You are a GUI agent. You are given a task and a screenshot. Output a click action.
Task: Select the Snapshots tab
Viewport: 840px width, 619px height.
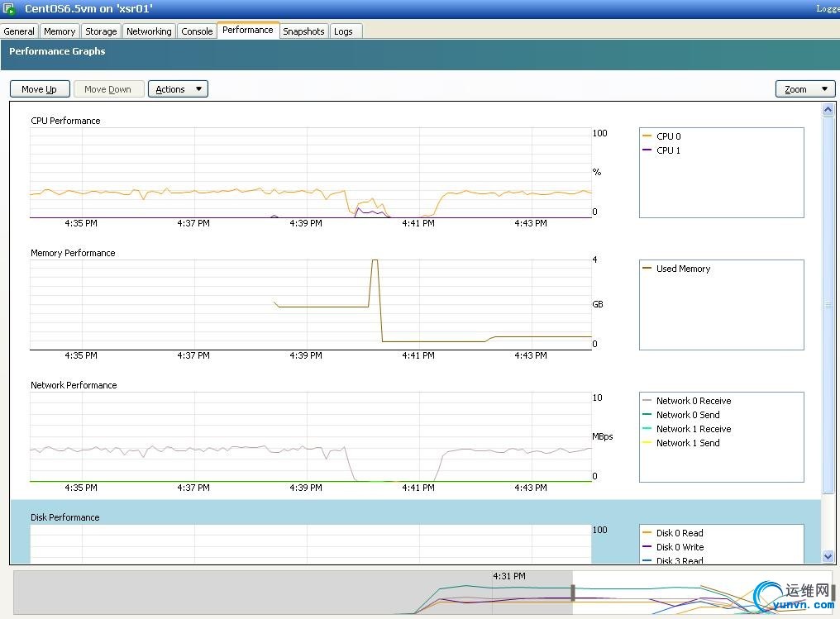pyautogui.click(x=303, y=31)
